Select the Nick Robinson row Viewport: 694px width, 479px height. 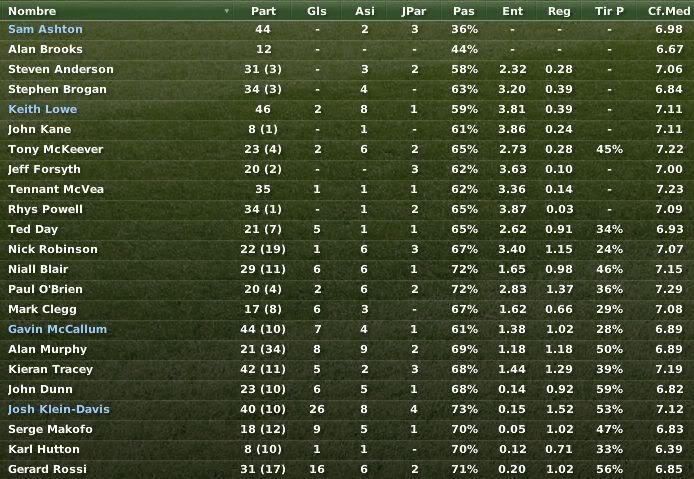[347, 250]
